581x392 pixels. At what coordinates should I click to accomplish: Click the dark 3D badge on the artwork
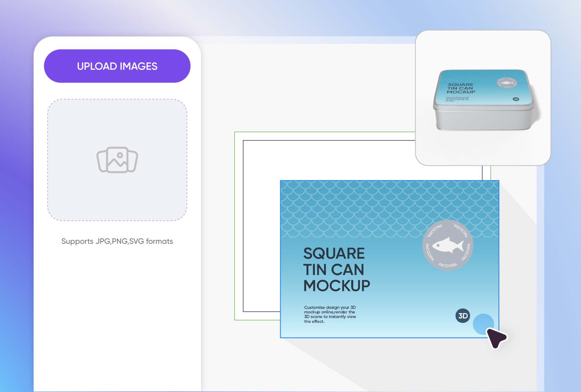[x=463, y=316]
